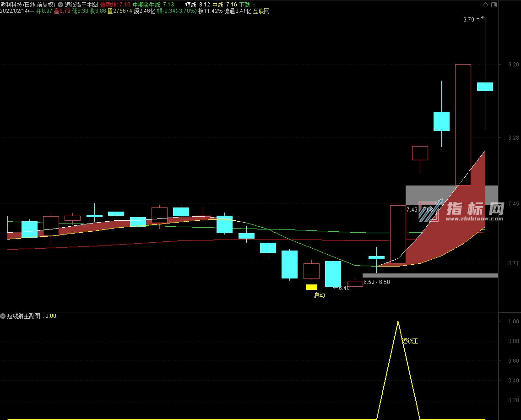The height and width of the screenshot is (420, 521).
Task: Click the diamond icon at the chart's top-right
Action: 485,5
